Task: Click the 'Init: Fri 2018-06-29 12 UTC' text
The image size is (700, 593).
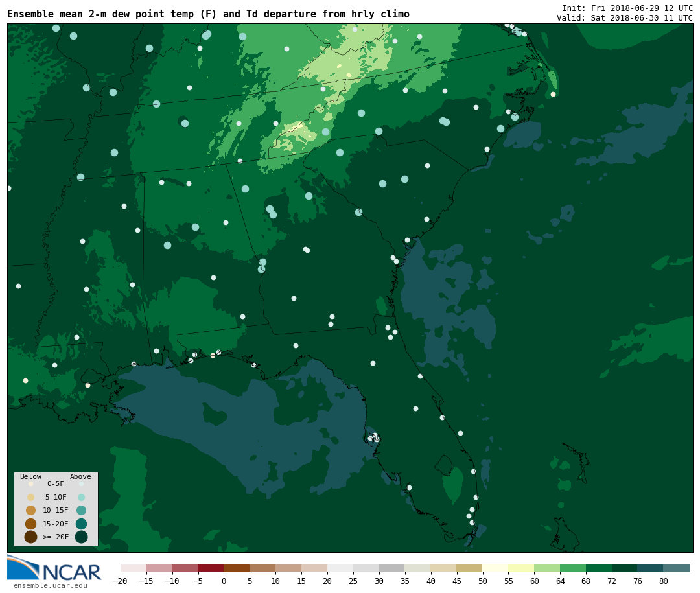Action: [x=627, y=8]
